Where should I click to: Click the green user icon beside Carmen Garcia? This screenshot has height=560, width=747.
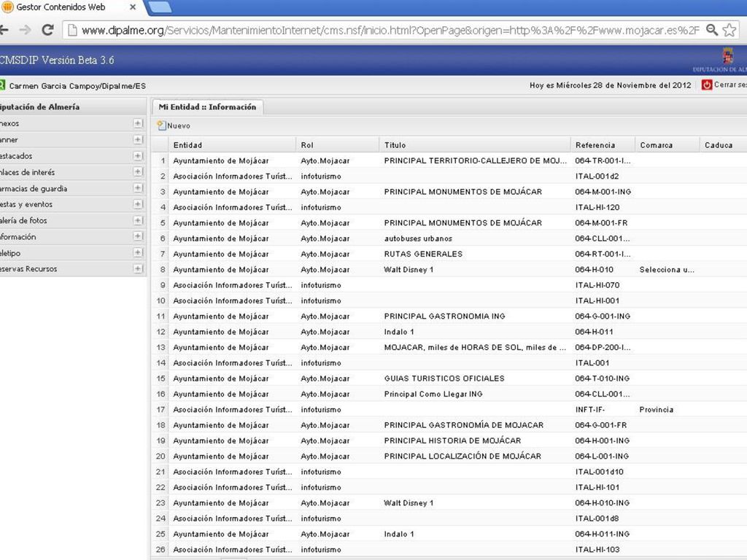coord(2,85)
